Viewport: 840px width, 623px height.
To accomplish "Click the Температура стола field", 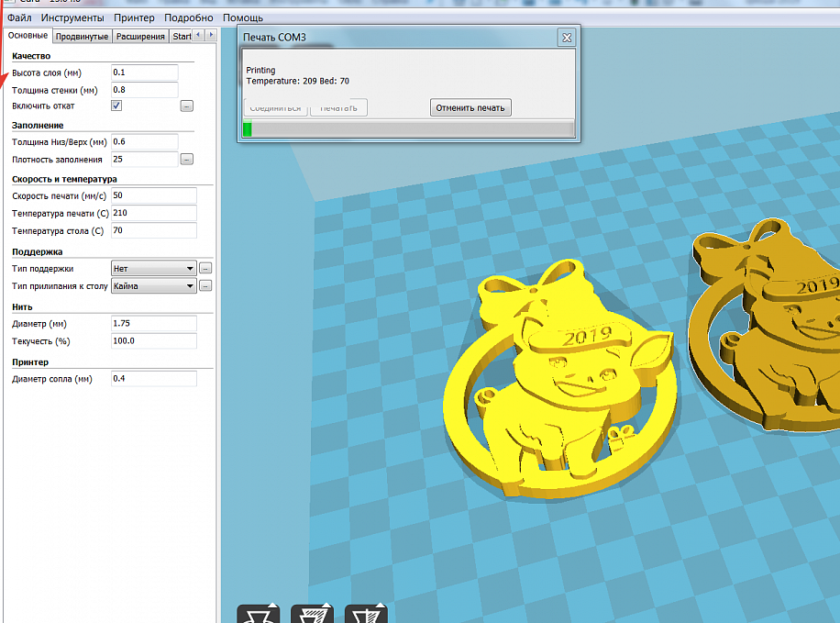I will click(154, 230).
